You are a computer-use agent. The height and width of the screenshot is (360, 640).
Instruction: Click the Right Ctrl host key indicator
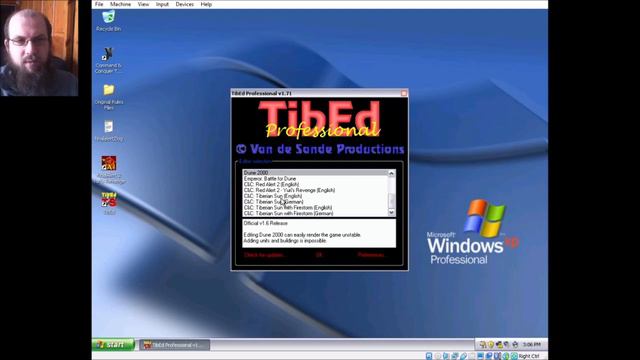(x=529, y=356)
